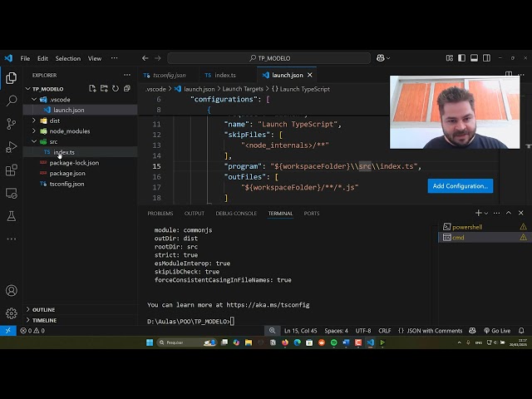The width and height of the screenshot is (532, 399).
Task: Toggle the secondary side bar
Action: [x=486, y=58]
